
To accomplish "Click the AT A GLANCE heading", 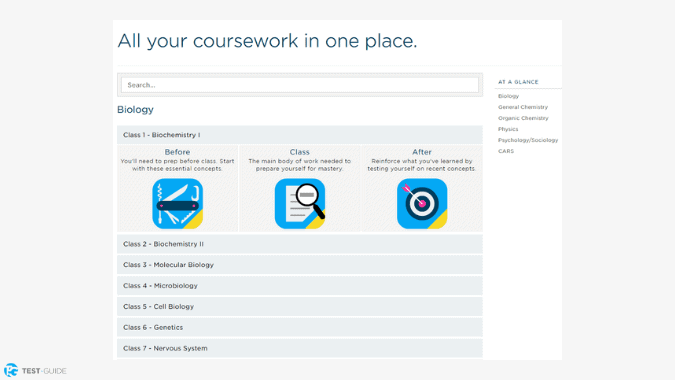I will 518,82.
